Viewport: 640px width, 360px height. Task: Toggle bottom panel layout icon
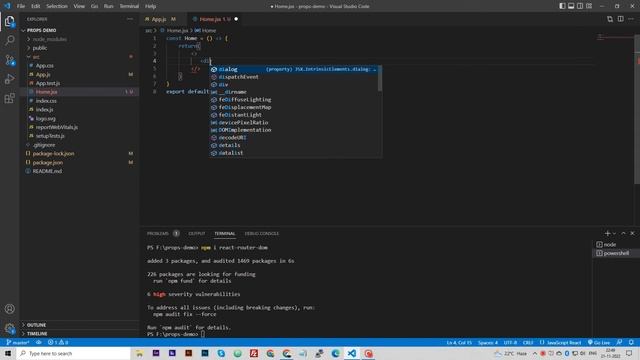571,6
